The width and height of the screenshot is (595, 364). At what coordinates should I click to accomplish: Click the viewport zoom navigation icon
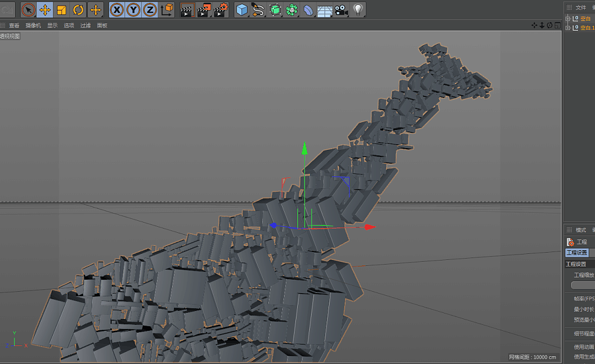click(x=542, y=25)
